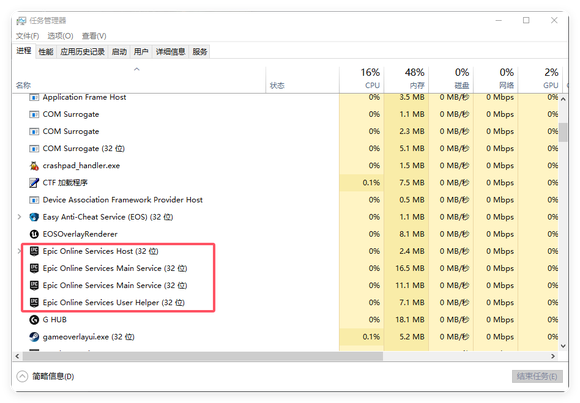Select Epic Online Services Host icon
Image resolution: width=580 pixels, height=403 pixels.
tap(34, 251)
